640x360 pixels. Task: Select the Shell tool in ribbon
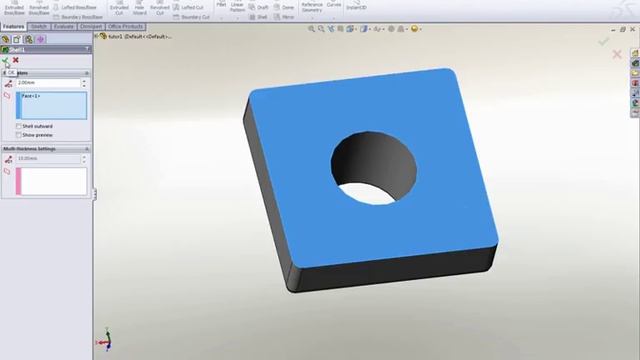[258, 17]
